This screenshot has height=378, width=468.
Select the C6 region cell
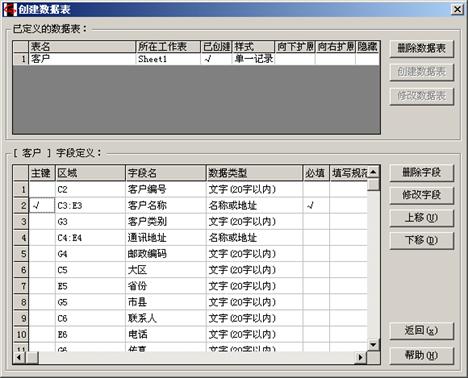[90, 318]
